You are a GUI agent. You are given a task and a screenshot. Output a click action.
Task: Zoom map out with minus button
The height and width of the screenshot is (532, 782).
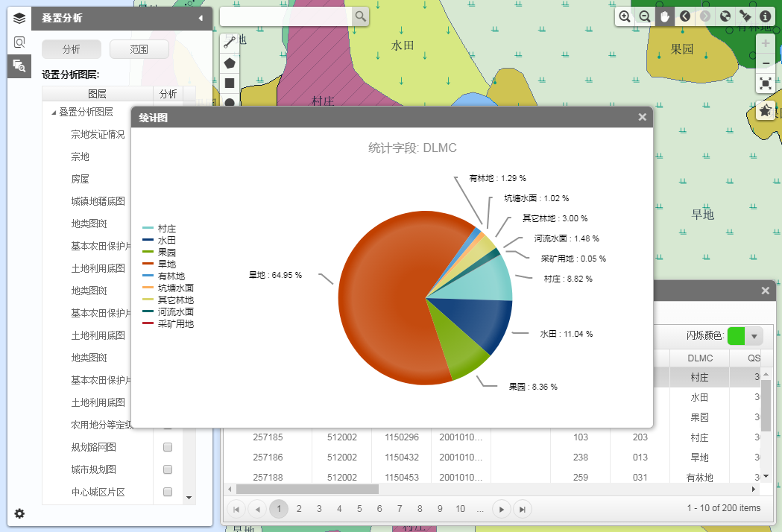766,63
